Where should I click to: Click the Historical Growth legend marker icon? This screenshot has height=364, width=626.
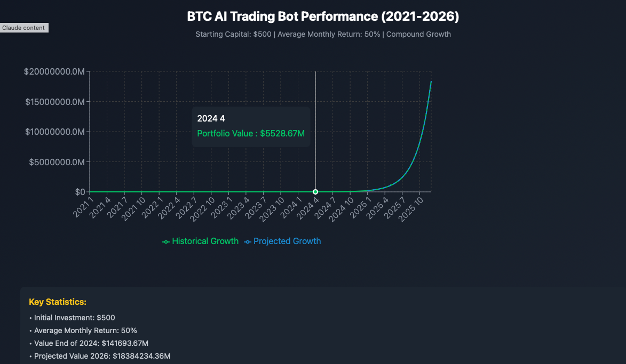pyautogui.click(x=166, y=242)
